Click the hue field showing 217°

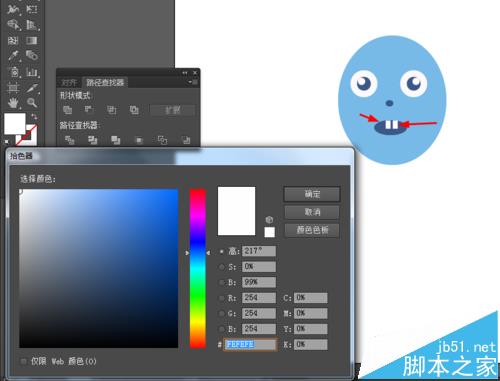259,251
